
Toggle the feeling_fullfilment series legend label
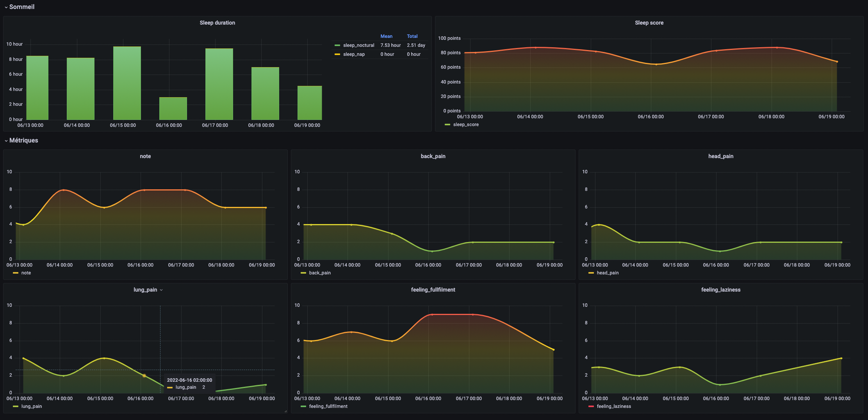click(328, 406)
